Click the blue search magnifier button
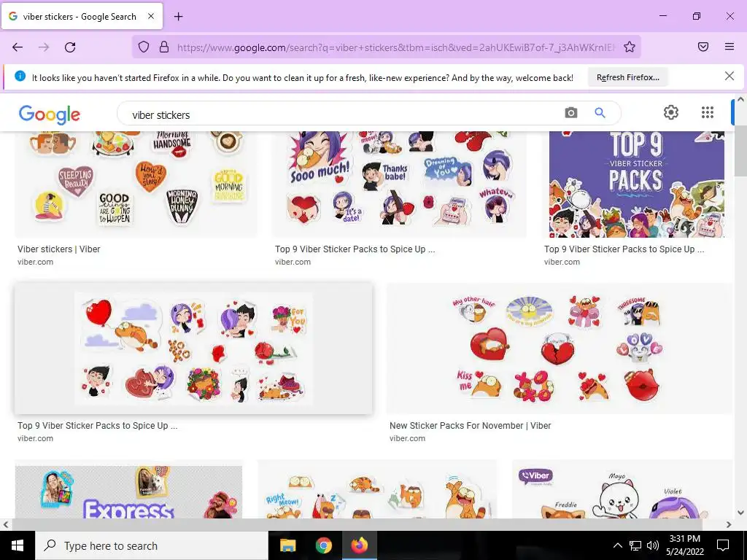 [600, 113]
